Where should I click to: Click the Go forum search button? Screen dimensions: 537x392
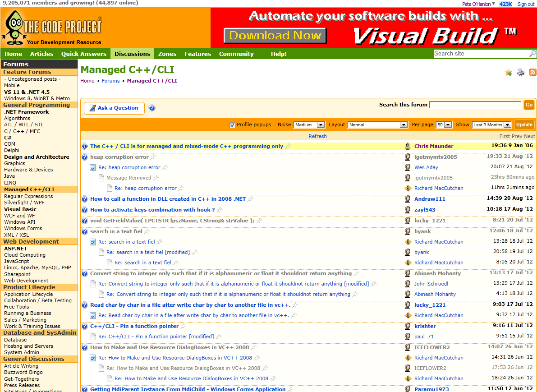point(529,105)
